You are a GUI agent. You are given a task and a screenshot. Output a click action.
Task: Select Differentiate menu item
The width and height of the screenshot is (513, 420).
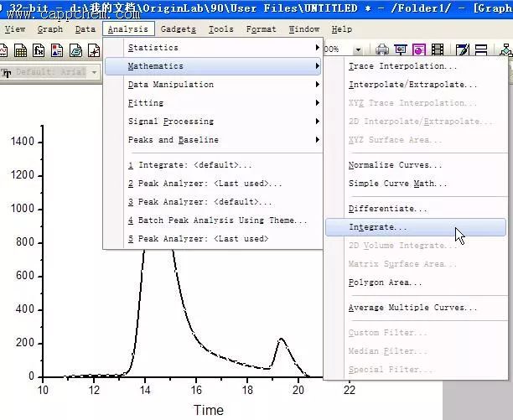pos(416,209)
